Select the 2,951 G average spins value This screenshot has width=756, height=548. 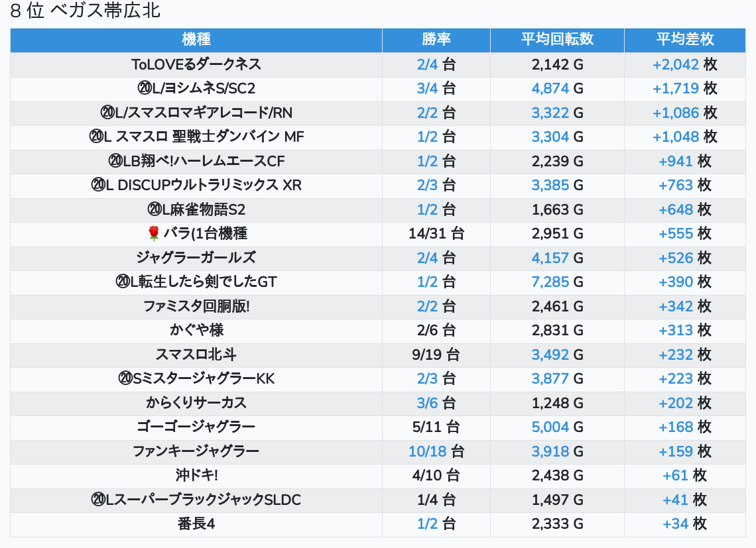pyautogui.click(x=557, y=234)
